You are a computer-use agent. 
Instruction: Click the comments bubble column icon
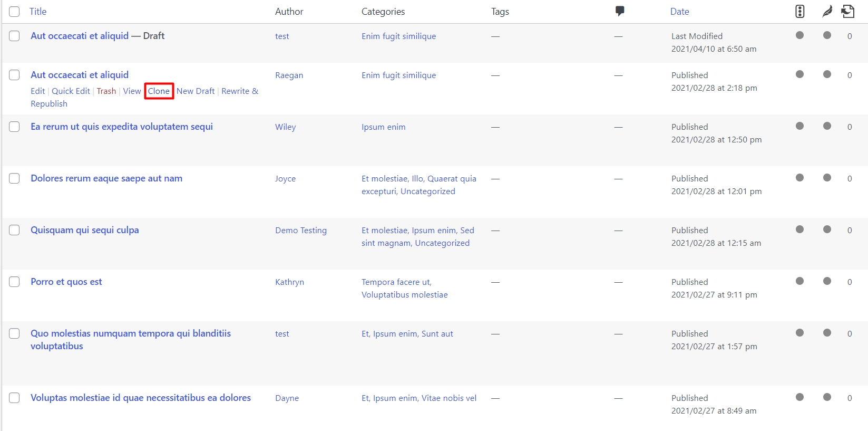click(x=620, y=11)
